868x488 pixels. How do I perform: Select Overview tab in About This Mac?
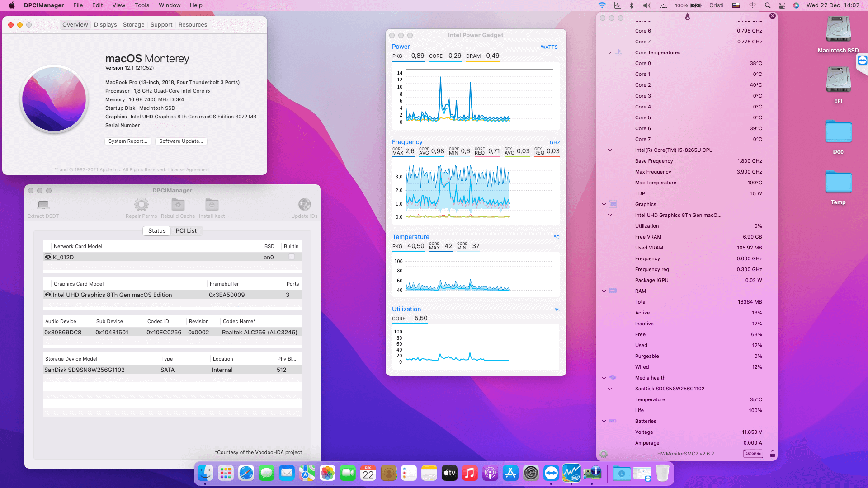point(75,25)
